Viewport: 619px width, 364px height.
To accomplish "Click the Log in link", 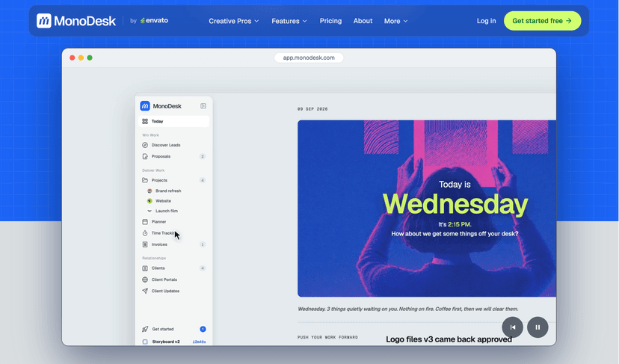I will (486, 21).
